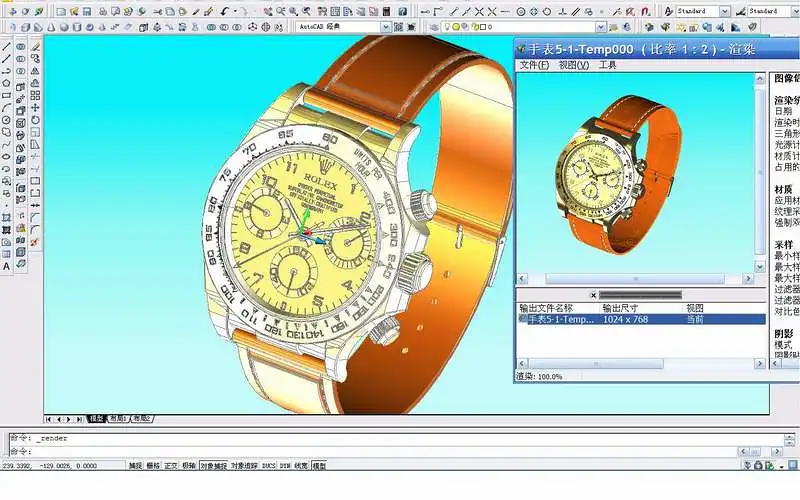Select the Polygon draw tool
800x500 pixels.
coord(6,83)
